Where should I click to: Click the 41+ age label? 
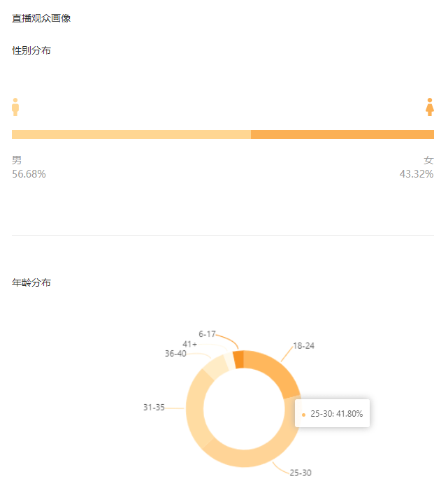[189, 344]
